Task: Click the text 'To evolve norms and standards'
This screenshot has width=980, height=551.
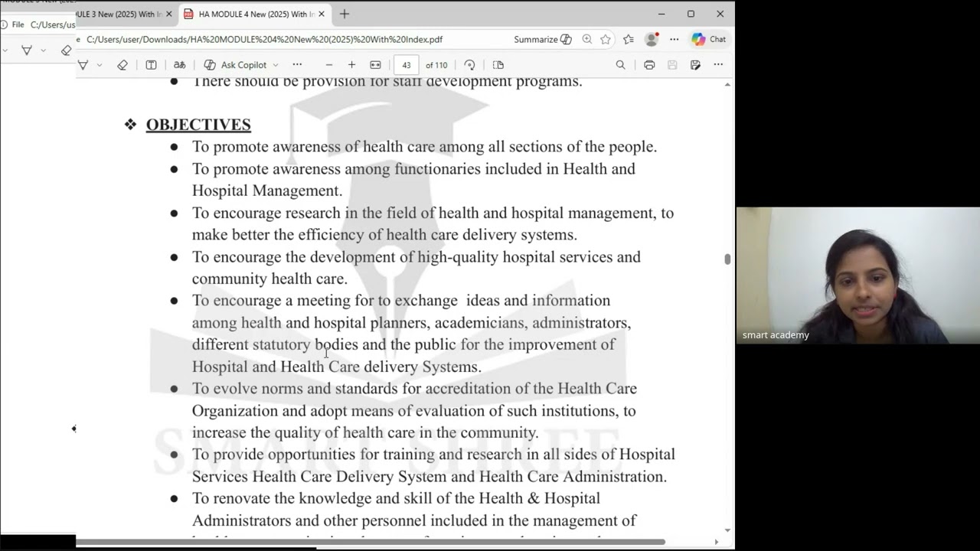Action: point(296,389)
